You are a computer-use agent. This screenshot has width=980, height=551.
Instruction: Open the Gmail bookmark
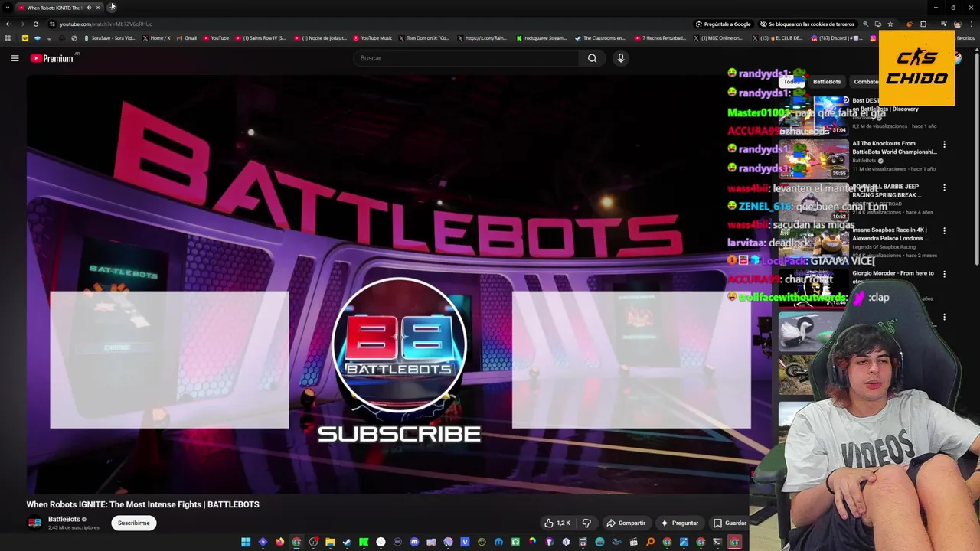point(187,38)
